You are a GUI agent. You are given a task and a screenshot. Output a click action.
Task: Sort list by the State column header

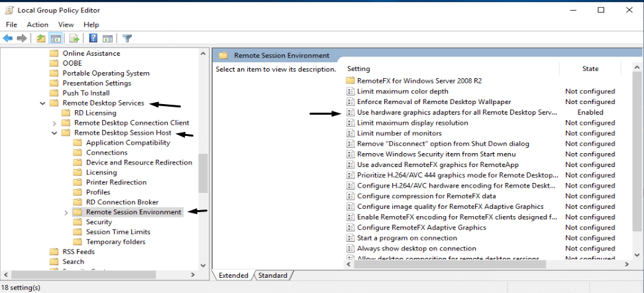(x=590, y=69)
